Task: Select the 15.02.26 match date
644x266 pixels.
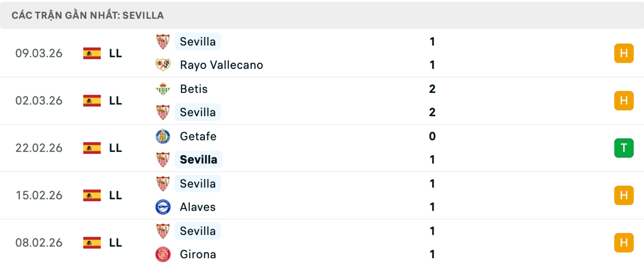Action: [39, 195]
